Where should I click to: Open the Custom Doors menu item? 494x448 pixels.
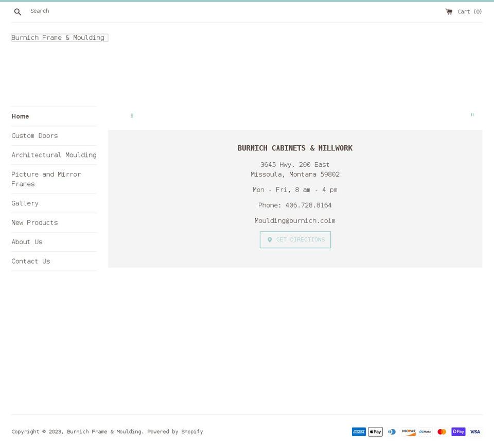pyautogui.click(x=34, y=135)
